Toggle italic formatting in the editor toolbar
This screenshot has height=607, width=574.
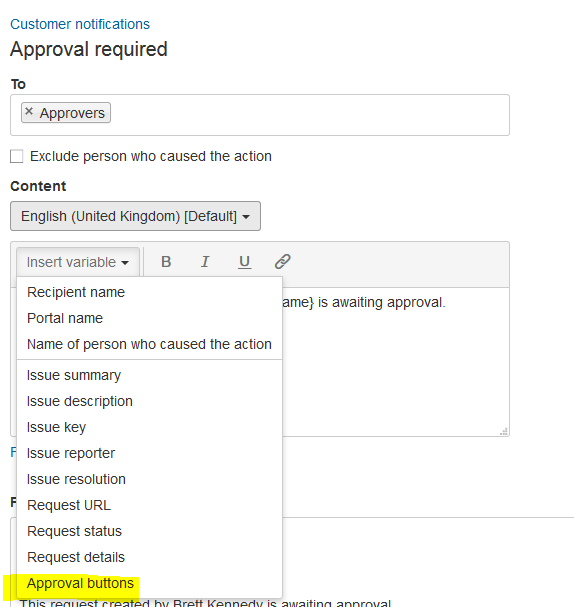point(205,262)
